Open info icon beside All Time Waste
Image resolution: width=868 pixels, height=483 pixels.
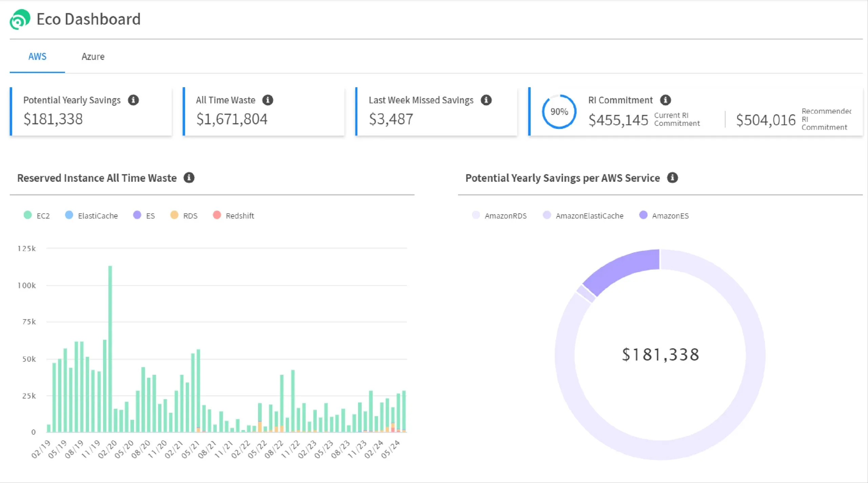268,100
